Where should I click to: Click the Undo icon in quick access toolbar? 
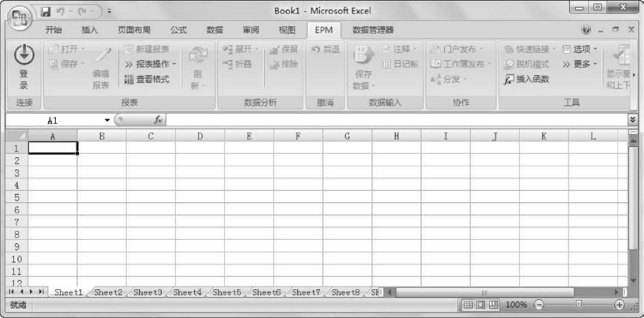click(x=60, y=12)
